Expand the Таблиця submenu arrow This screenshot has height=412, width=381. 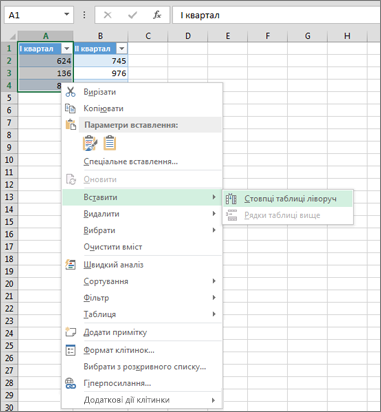click(214, 314)
